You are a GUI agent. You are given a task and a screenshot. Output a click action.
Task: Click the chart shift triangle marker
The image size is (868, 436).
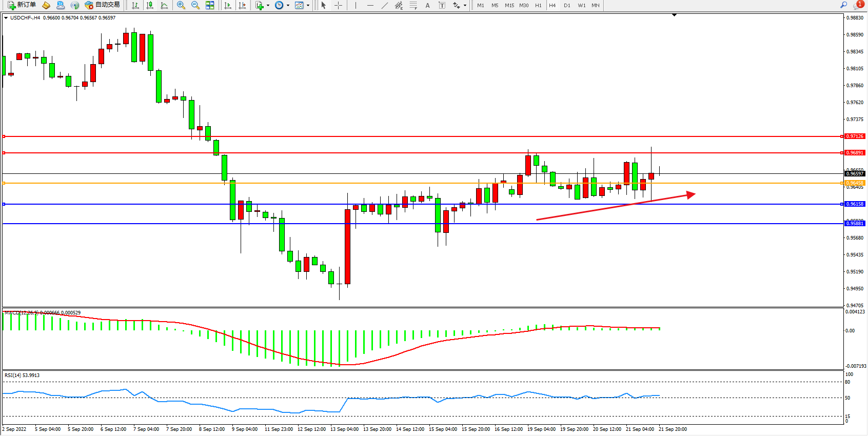pyautogui.click(x=674, y=15)
